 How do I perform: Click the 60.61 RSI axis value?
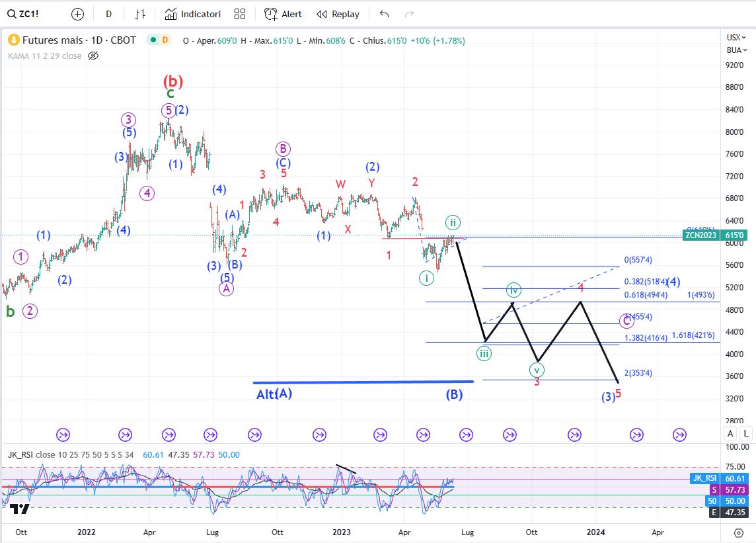735,478
